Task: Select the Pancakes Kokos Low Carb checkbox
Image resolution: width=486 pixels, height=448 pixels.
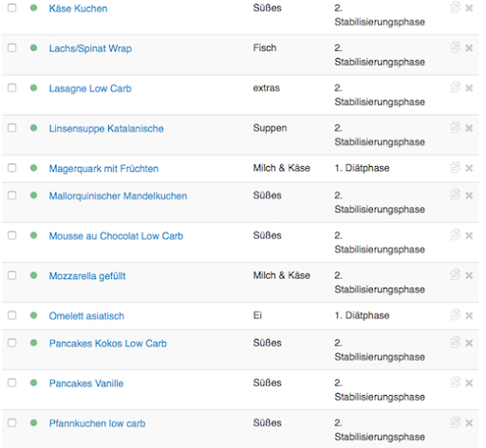Action: pyautogui.click(x=12, y=343)
